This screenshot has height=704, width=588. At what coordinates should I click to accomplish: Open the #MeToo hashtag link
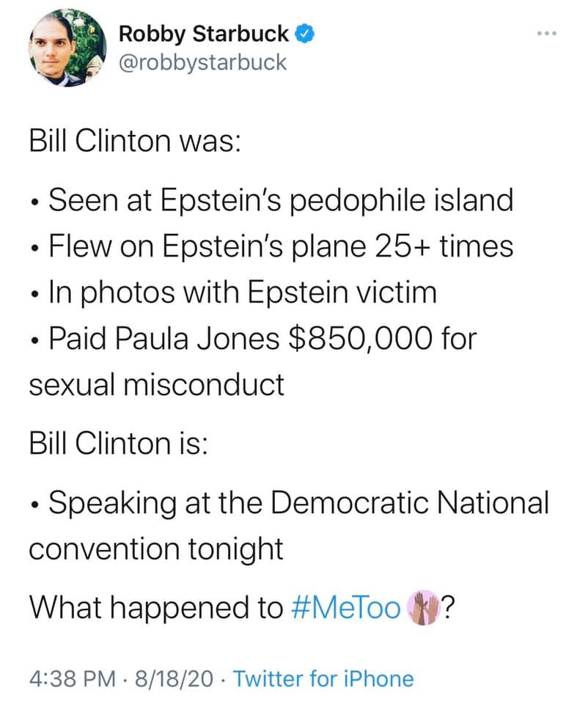[345, 607]
